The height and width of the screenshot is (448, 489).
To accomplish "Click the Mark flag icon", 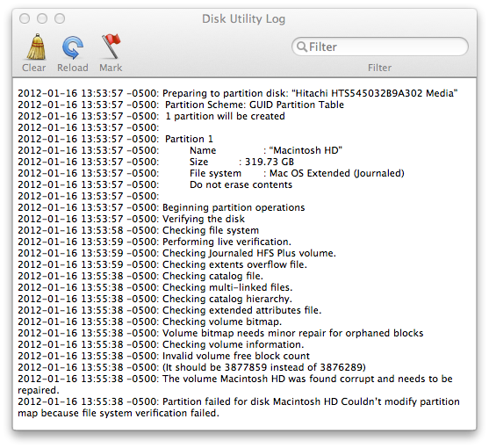I will 111,47.
